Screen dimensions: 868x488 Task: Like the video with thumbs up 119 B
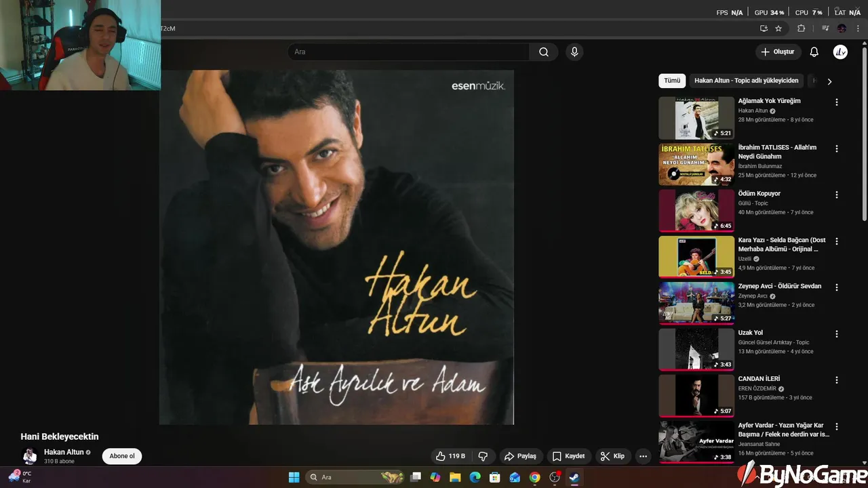450,456
